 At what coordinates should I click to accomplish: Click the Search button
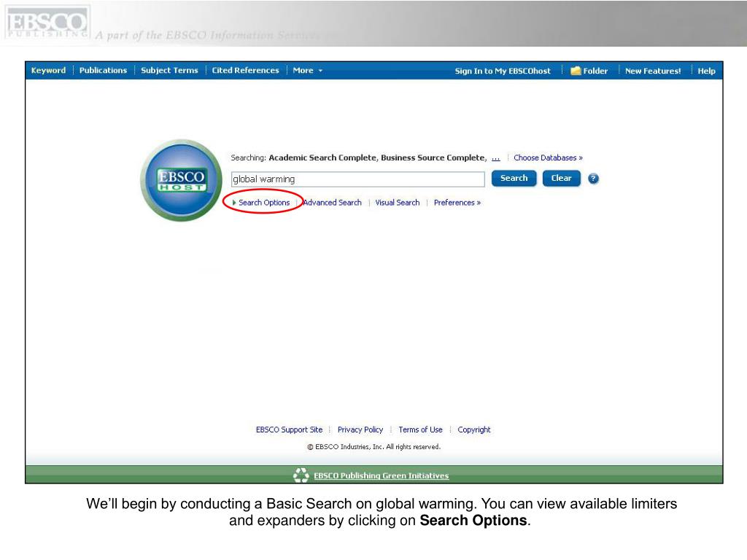click(x=514, y=178)
